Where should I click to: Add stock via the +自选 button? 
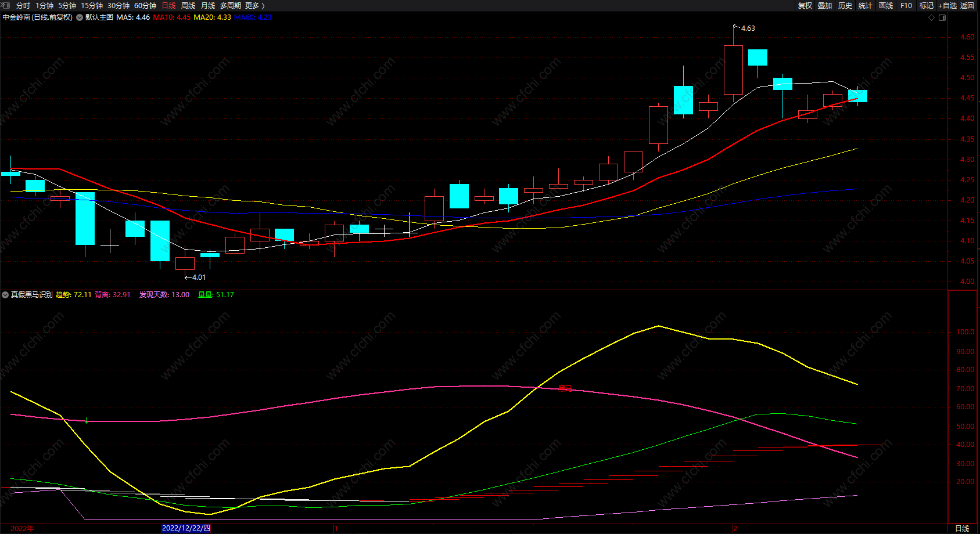pyautogui.click(x=947, y=6)
